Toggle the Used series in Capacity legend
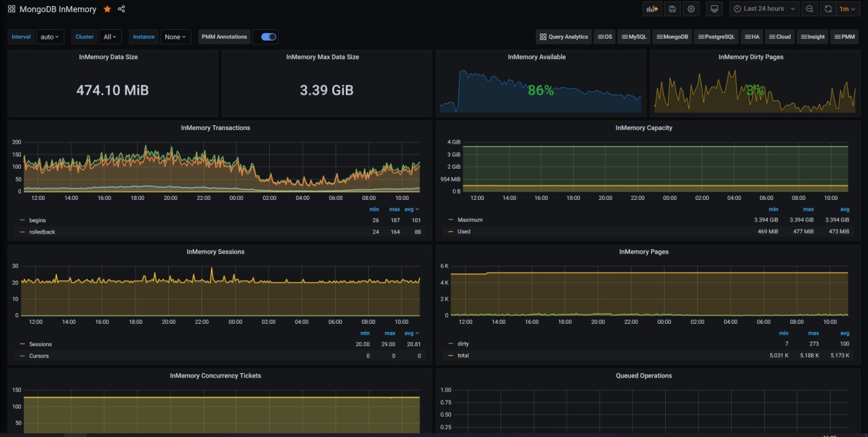Image resolution: width=868 pixels, height=437 pixels. pyautogui.click(x=464, y=232)
